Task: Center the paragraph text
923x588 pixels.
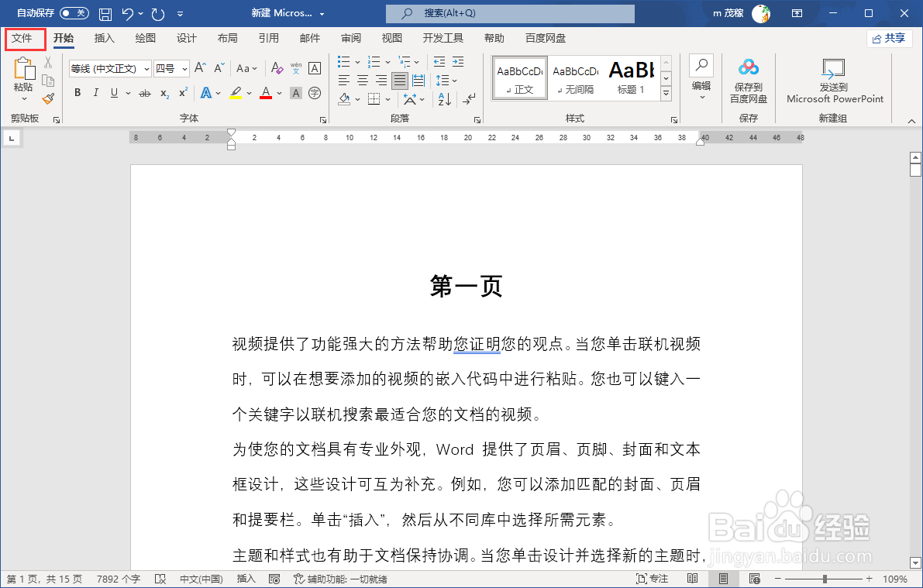Action: coord(363,81)
